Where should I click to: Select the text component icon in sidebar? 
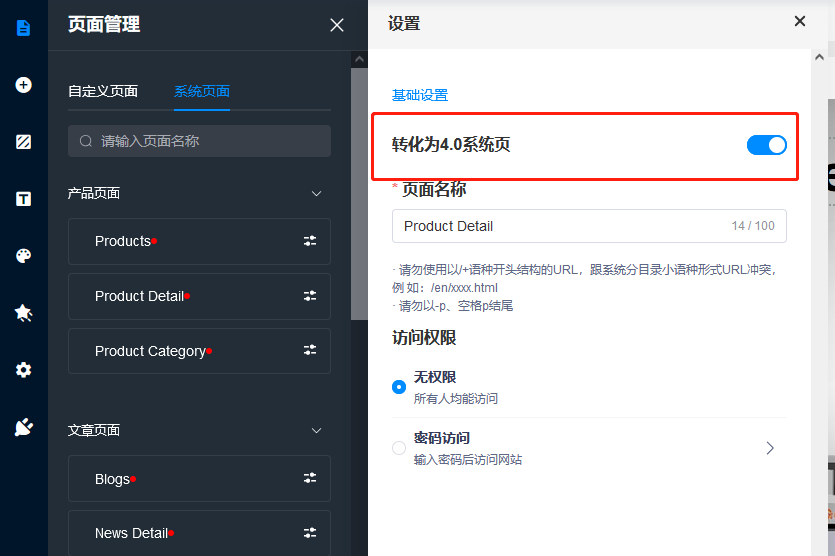[x=24, y=199]
